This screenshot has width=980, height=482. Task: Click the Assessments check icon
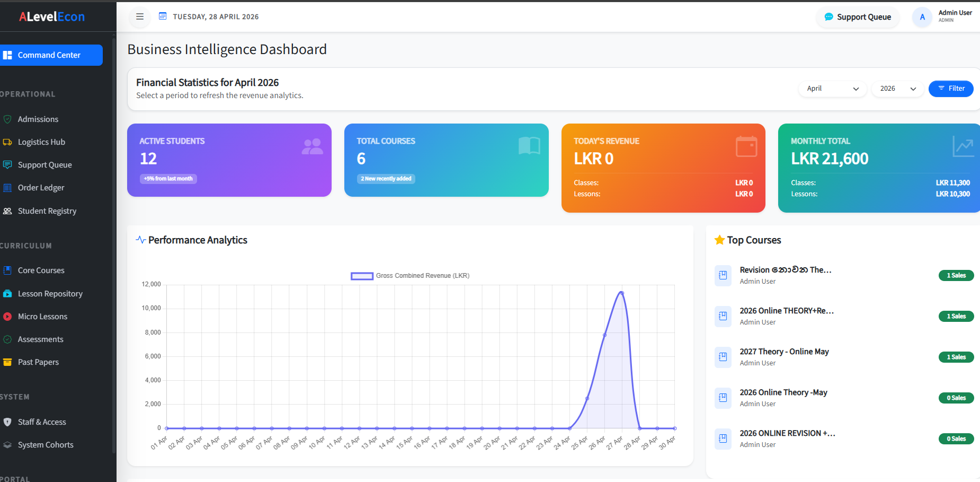(7, 339)
